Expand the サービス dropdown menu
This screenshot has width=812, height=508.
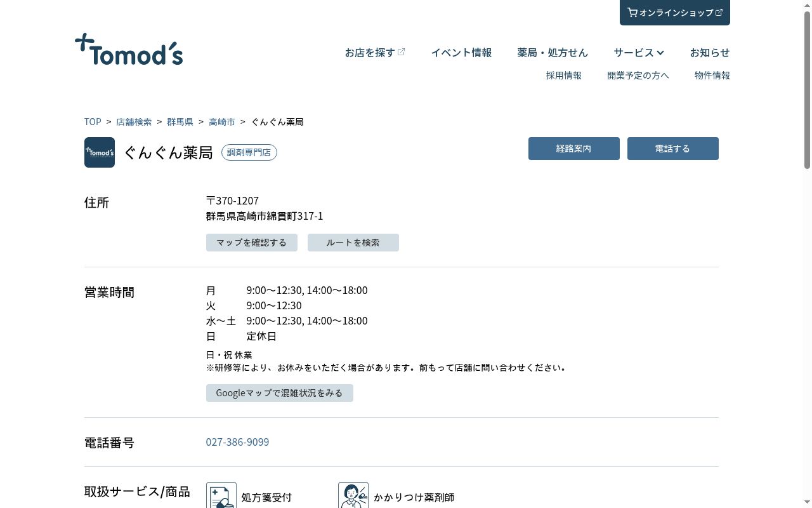coord(639,53)
